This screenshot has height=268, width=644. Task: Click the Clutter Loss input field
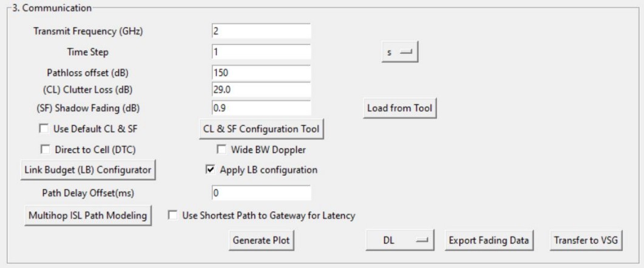coord(261,90)
